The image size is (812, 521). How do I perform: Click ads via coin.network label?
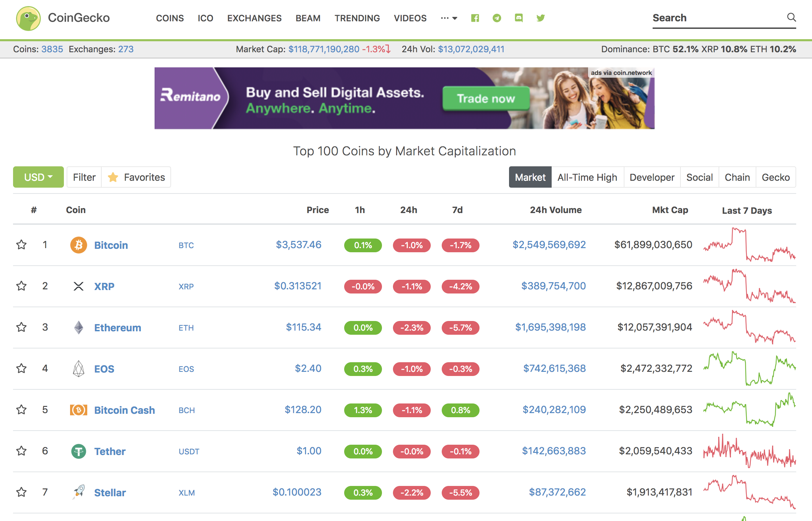click(621, 73)
